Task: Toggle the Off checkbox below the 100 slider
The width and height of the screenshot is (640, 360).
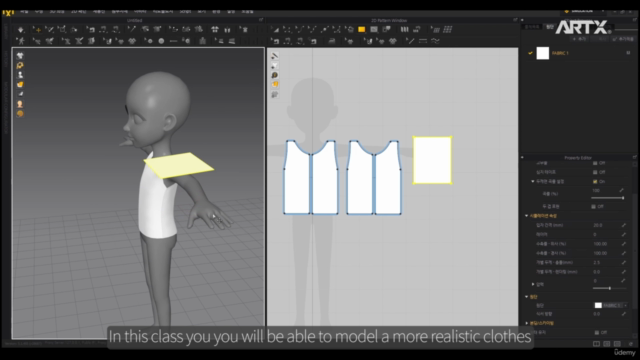Action: [x=593, y=207]
